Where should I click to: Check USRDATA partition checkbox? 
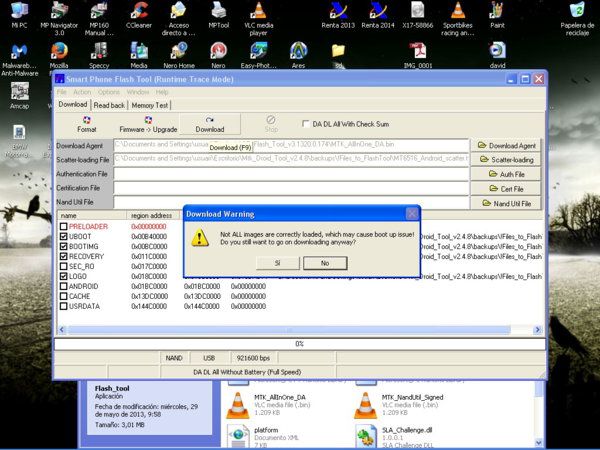(64, 306)
